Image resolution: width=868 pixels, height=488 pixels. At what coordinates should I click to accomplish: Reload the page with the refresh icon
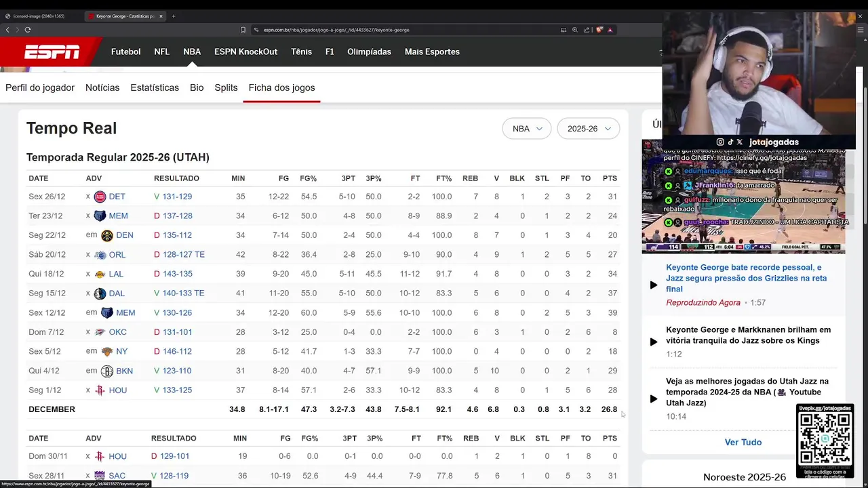(x=28, y=30)
